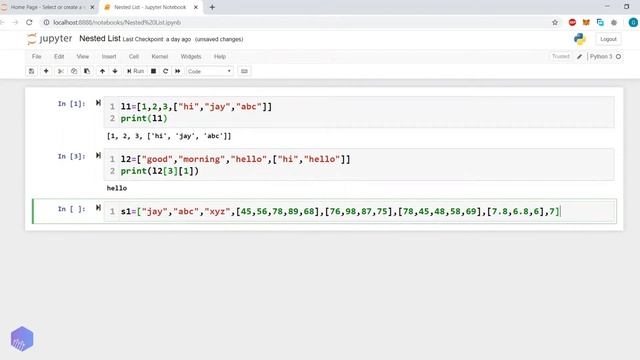Click into the l1 code cell
Viewport: 640px width, 360px height.
359,112
